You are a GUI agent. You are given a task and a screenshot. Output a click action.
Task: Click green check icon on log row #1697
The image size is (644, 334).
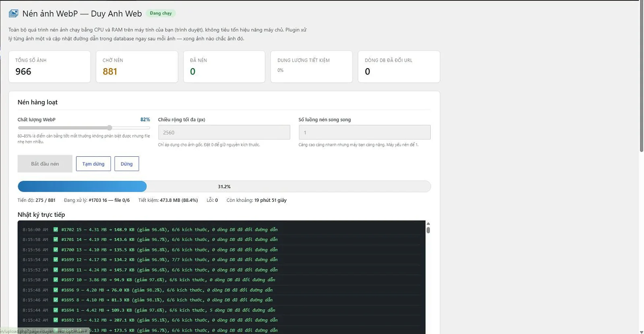(x=56, y=280)
